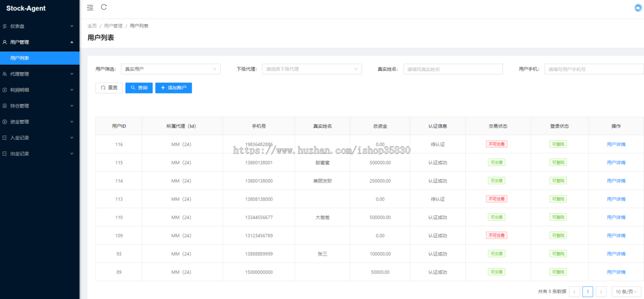Click the 资金管理 icon in the sidebar
644x299 pixels.
pos(5,122)
